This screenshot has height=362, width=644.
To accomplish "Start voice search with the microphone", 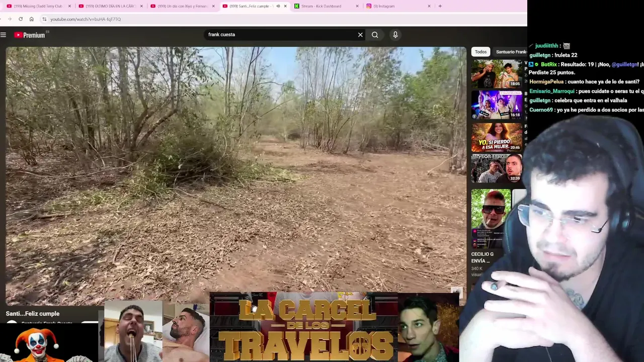I will click(x=395, y=35).
